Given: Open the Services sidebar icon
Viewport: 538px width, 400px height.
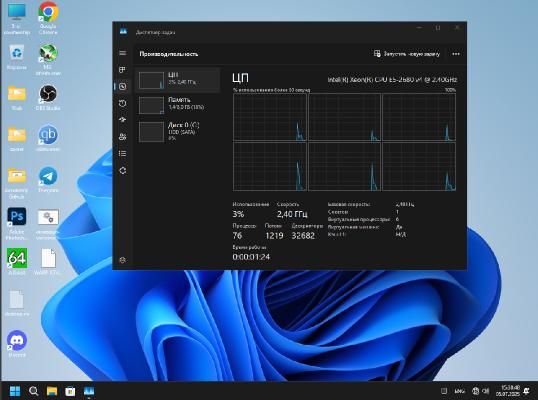Looking at the screenshot, I should click(x=122, y=170).
